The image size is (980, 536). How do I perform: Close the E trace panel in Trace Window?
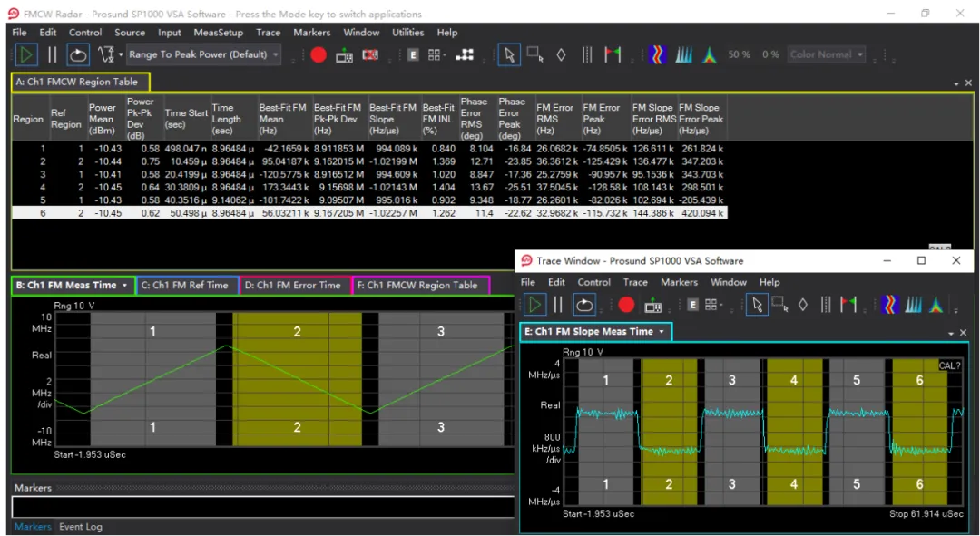click(x=963, y=333)
